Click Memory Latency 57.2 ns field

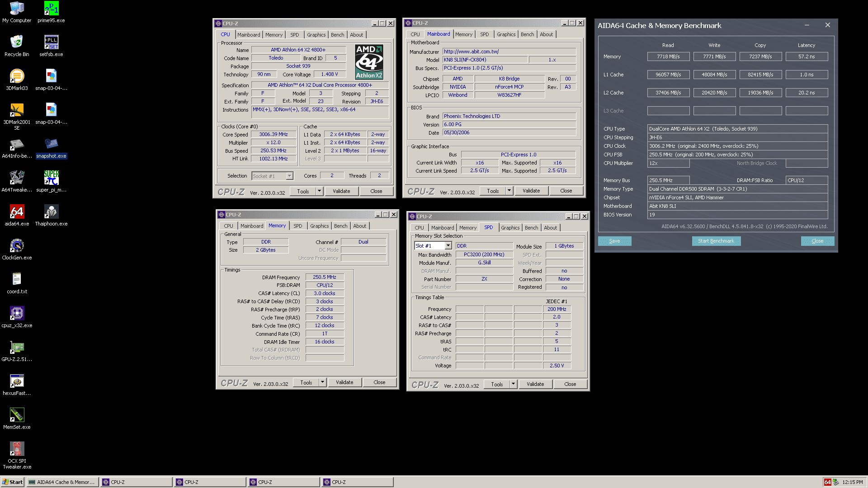click(x=807, y=56)
